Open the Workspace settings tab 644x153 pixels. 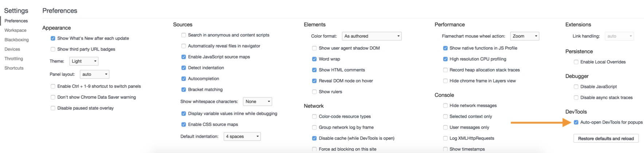tap(15, 30)
